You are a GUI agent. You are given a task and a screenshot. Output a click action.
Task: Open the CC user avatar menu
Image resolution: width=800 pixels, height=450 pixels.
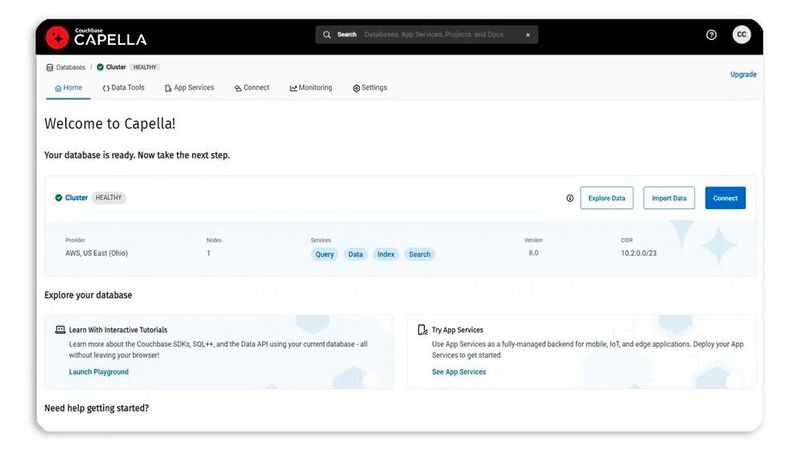[x=741, y=35]
